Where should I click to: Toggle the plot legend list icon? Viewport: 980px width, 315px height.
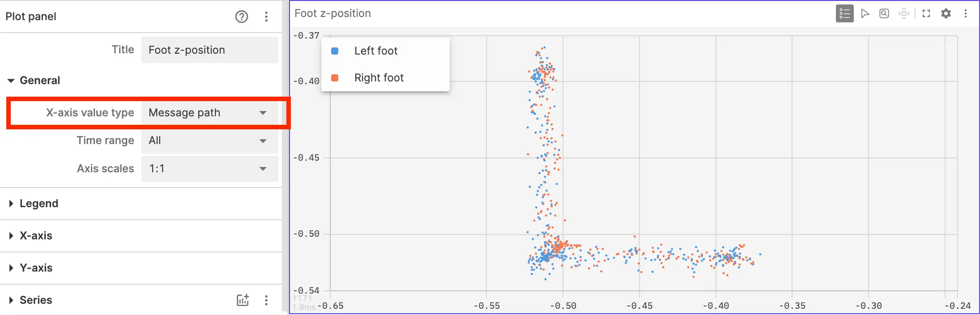click(844, 14)
